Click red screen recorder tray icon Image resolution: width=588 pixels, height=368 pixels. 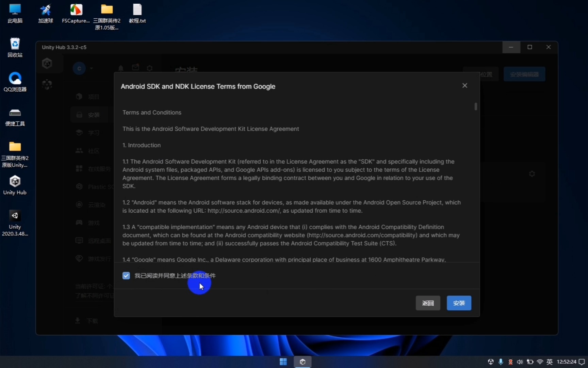pyautogui.click(x=510, y=362)
